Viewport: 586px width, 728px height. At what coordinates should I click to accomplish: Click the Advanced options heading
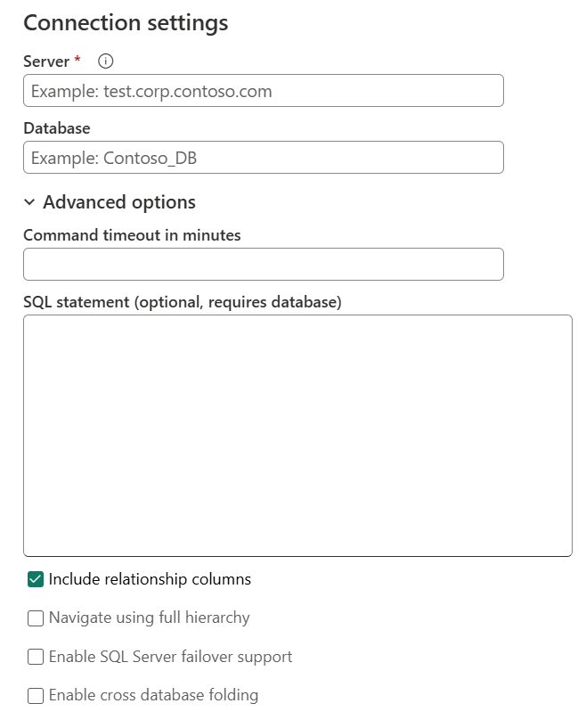(119, 202)
